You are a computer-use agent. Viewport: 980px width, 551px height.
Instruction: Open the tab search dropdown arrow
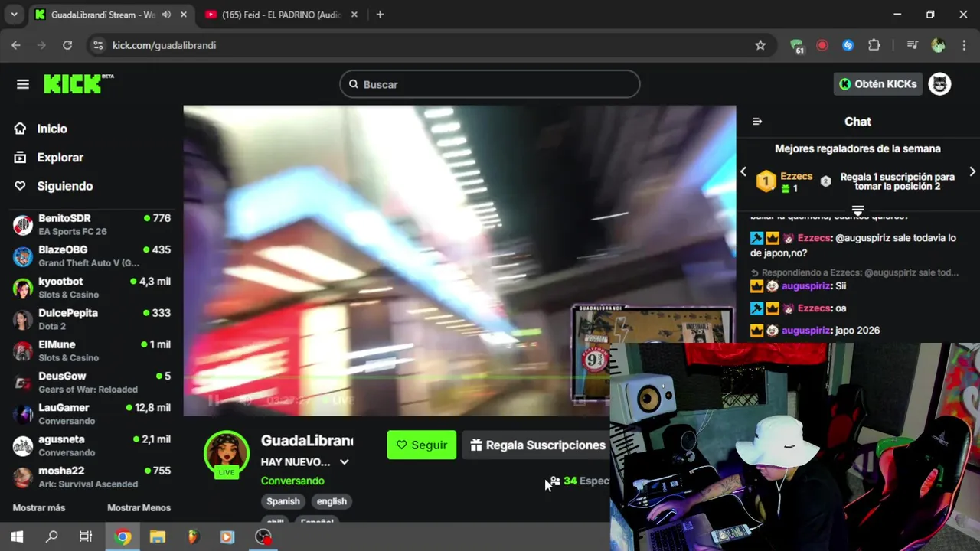[x=14, y=15]
